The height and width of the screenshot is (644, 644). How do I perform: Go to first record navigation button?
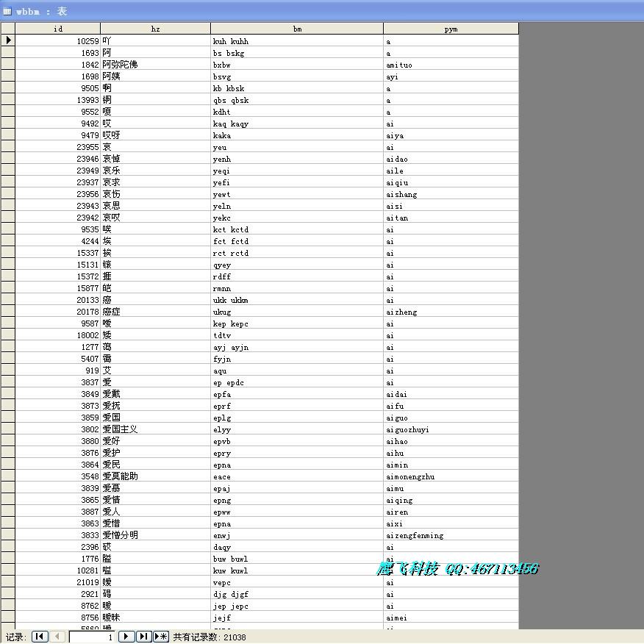[x=40, y=637]
